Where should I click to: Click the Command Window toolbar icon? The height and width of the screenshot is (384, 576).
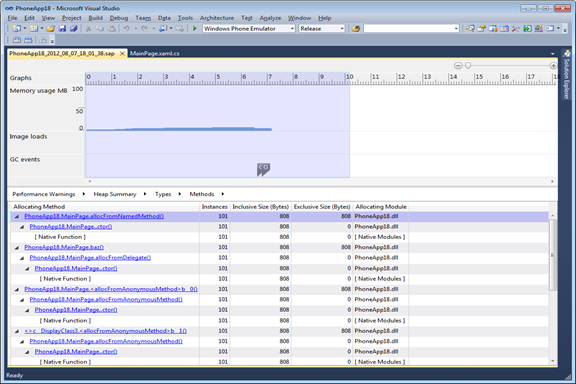tap(550, 28)
